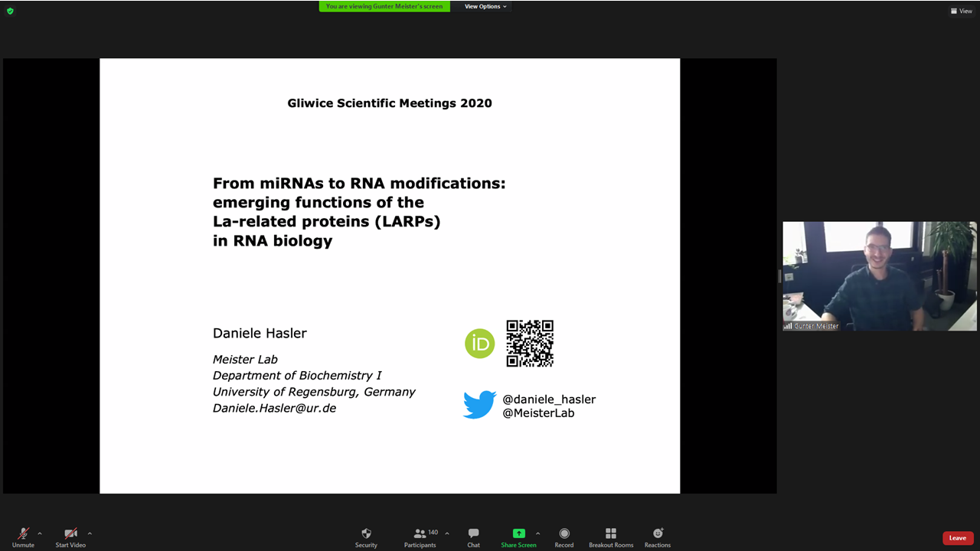
Task: Click the green screen-viewing notification banner
Action: tap(384, 7)
